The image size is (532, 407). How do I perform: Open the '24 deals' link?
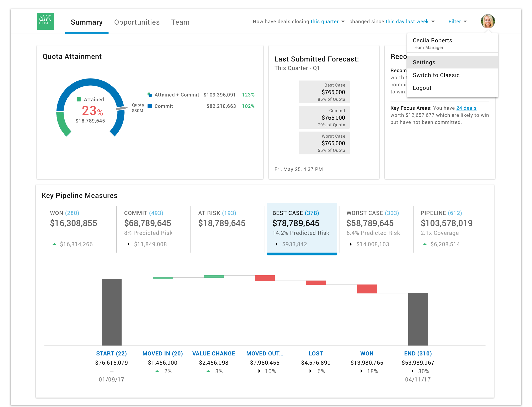coord(466,108)
